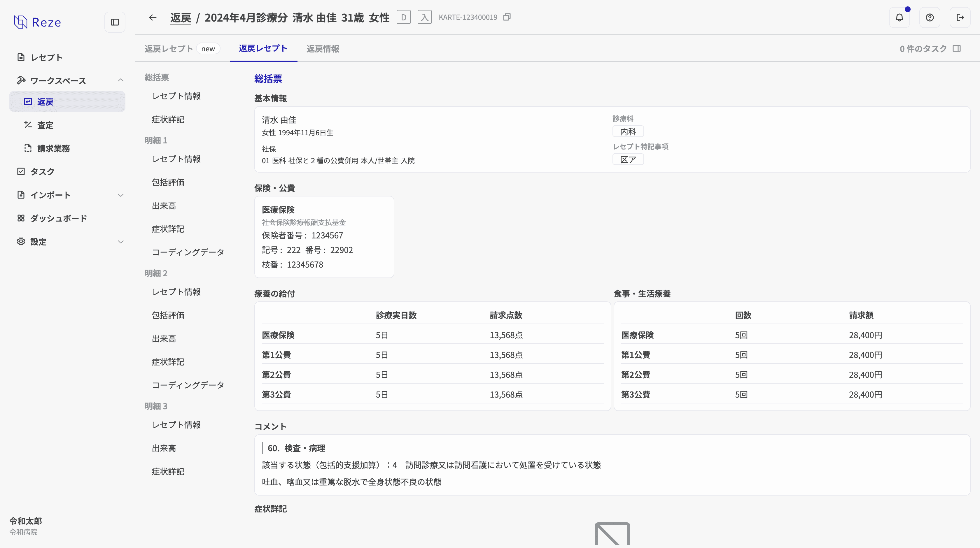The height and width of the screenshot is (548, 980).
Task: Open レセプト in the sidebar
Action: [x=67, y=57]
